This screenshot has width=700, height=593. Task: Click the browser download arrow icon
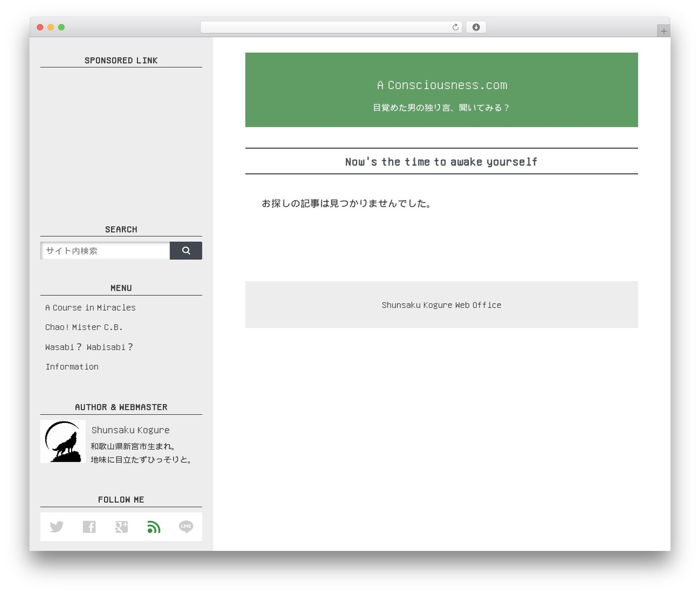click(476, 27)
